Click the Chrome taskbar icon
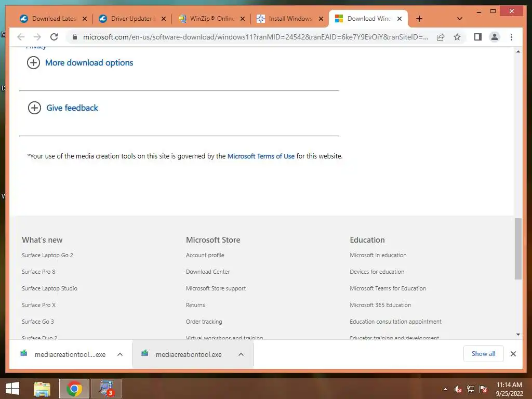532x399 pixels. tap(74, 389)
